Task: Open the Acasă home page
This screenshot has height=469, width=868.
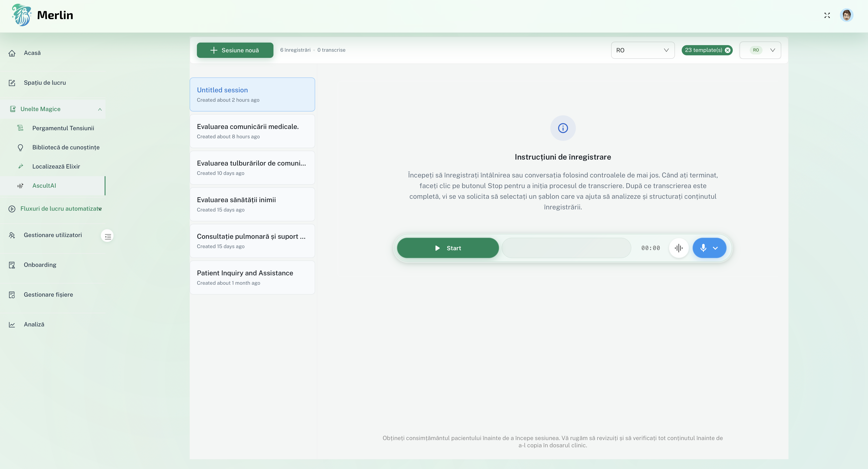Action: point(32,53)
